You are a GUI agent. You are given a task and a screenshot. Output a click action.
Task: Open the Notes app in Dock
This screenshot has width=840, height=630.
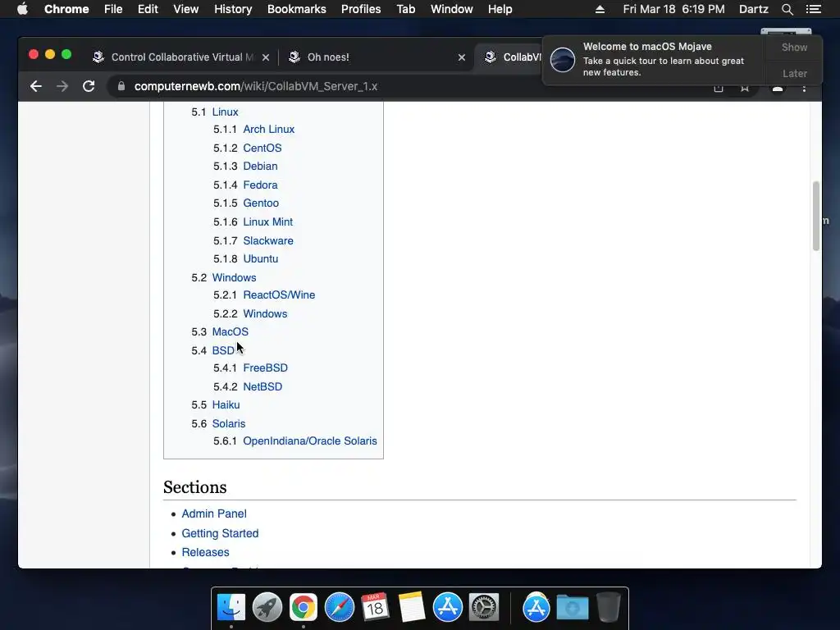click(412, 608)
